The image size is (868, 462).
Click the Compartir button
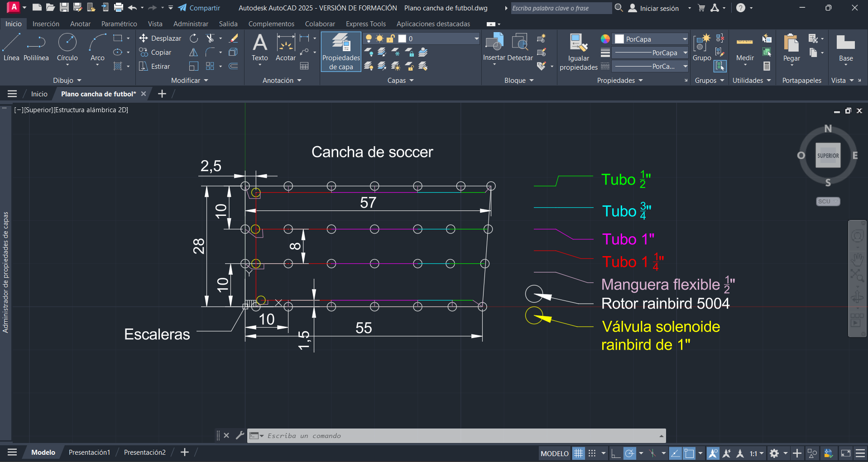199,8
